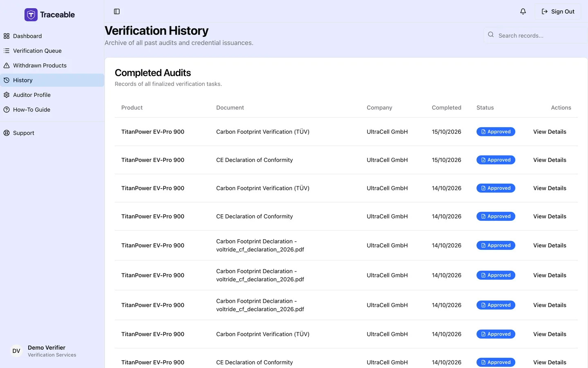Click the Withdrawn Products warning triangle icon
588x368 pixels.
pos(7,65)
